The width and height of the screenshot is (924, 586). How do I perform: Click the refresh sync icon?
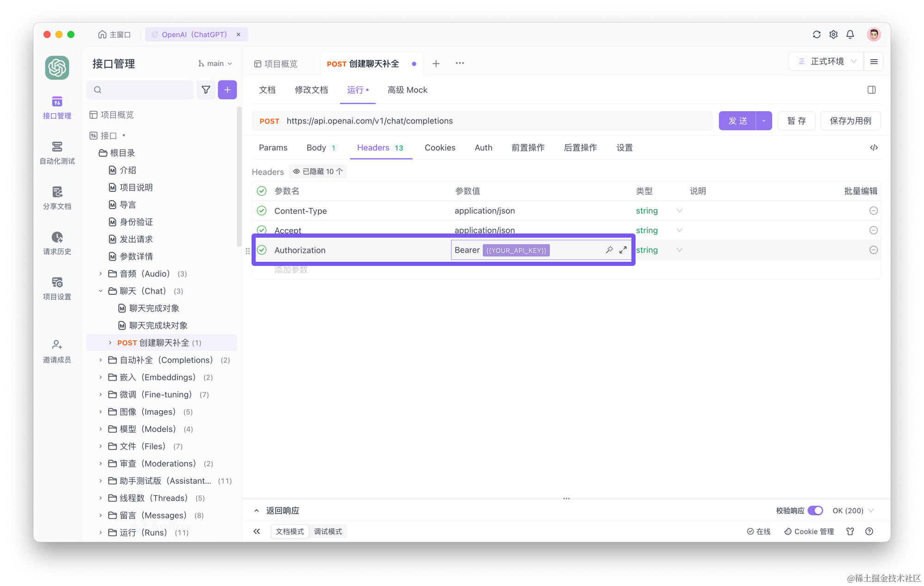tap(816, 35)
